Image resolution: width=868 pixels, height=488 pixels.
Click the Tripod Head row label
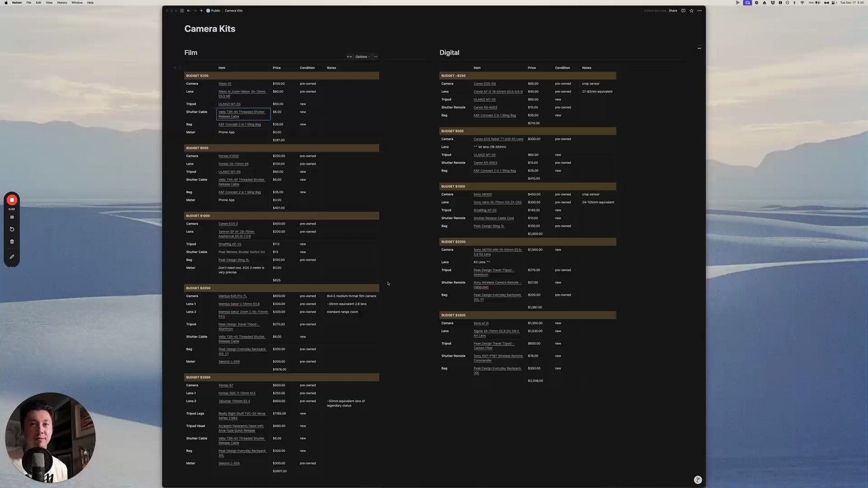coord(195,426)
